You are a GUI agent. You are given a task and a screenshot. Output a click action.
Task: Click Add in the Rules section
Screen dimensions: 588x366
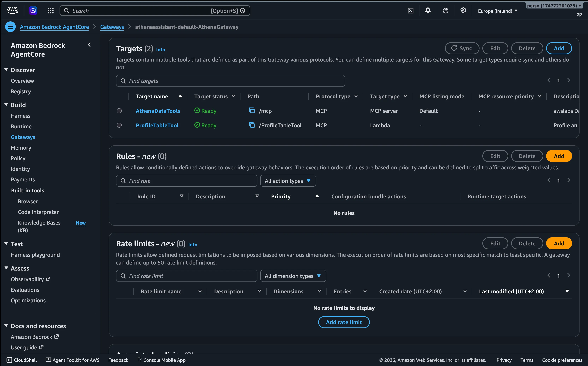[x=559, y=156]
